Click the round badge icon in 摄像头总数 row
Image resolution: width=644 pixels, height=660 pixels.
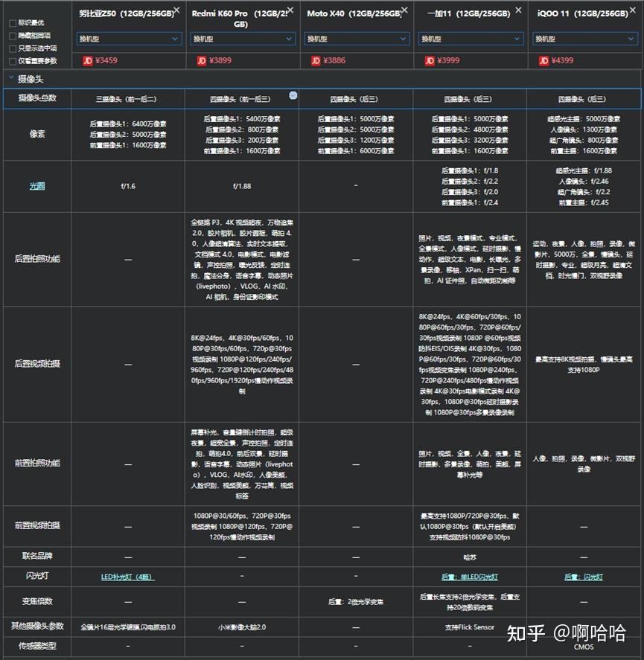point(293,95)
